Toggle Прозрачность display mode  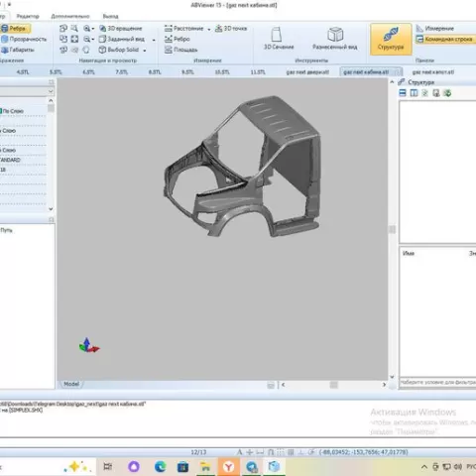(x=24, y=39)
